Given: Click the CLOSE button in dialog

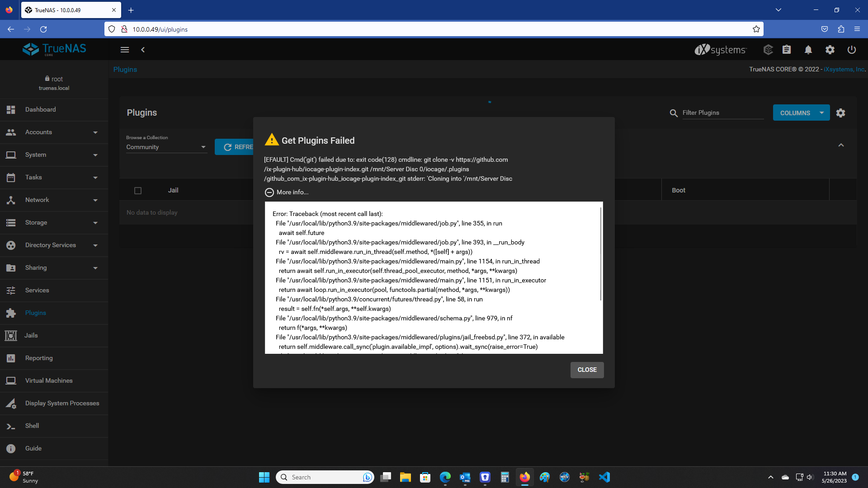Looking at the screenshot, I should coord(587,370).
